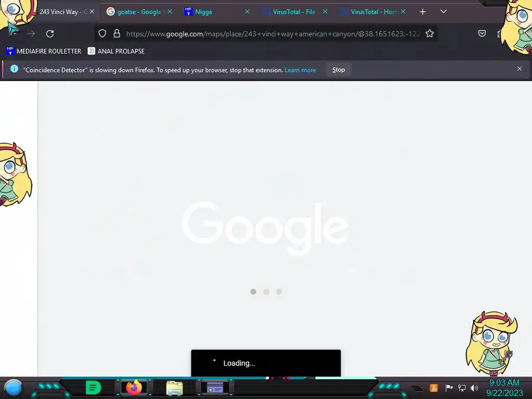Open tracking protection shield icon
The image size is (532, 399).
pos(102,33)
